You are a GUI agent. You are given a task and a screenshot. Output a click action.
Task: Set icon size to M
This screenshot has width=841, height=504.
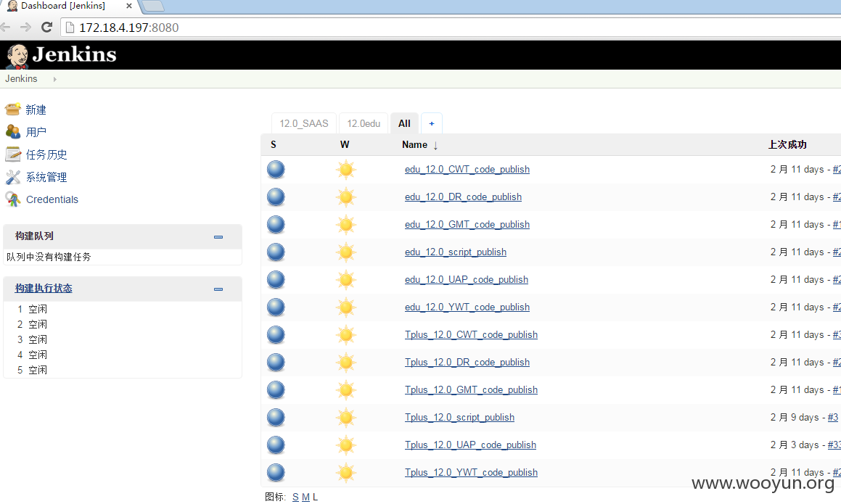point(305,497)
